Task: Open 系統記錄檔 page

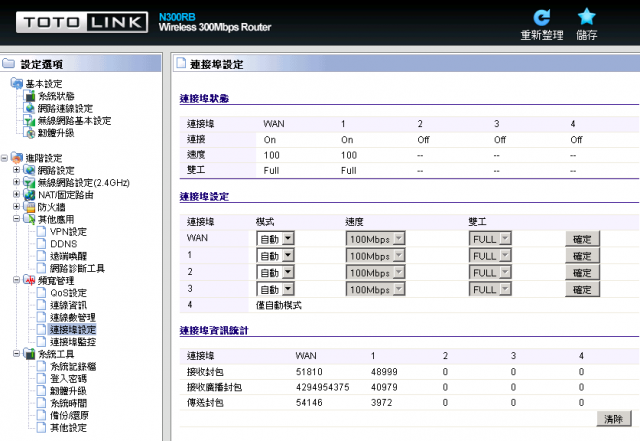Action: [x=73, y=366]
